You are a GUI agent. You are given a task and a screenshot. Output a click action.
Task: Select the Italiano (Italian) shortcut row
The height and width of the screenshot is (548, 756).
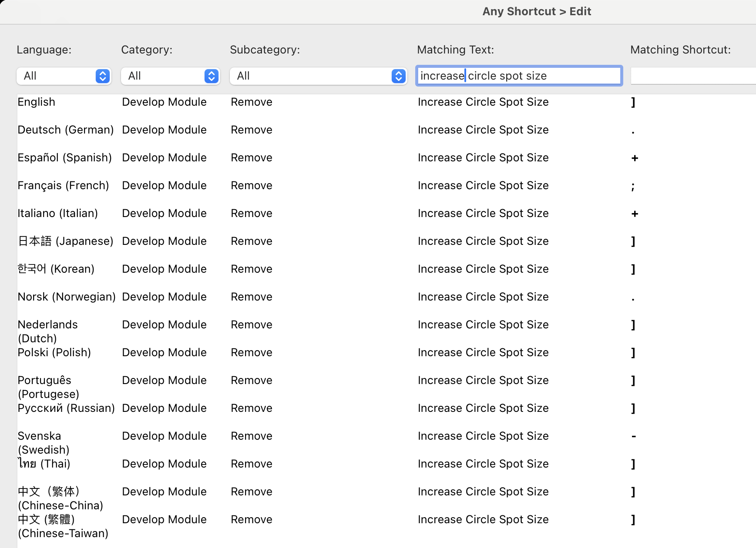click(x=305, y=213)
